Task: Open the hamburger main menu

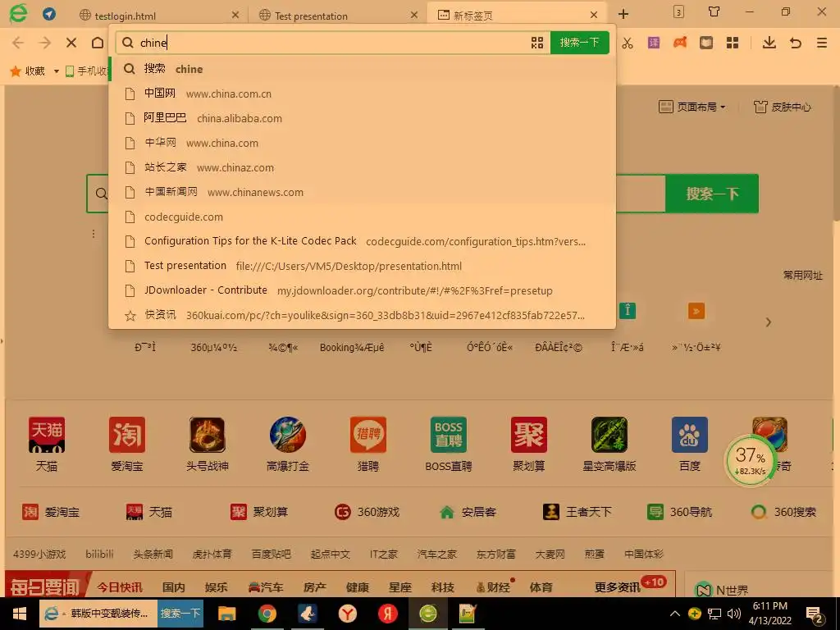Action: [822, 43]
